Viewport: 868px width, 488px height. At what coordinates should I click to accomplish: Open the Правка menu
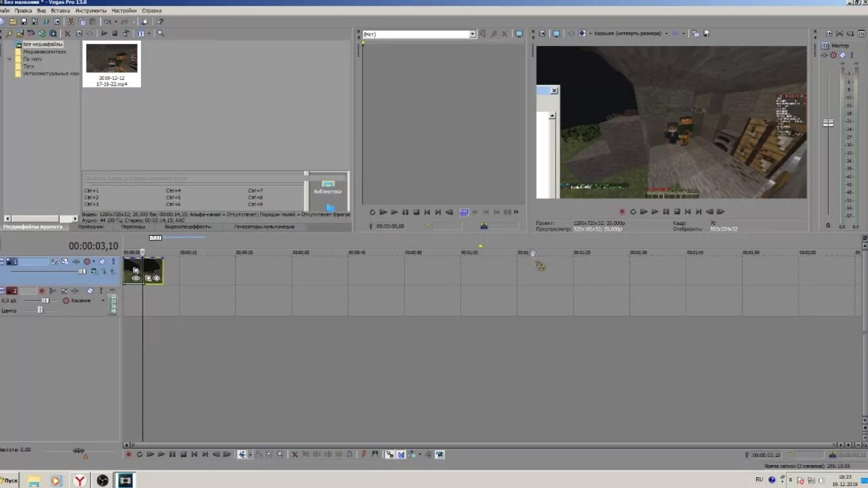tap(23, 11)
